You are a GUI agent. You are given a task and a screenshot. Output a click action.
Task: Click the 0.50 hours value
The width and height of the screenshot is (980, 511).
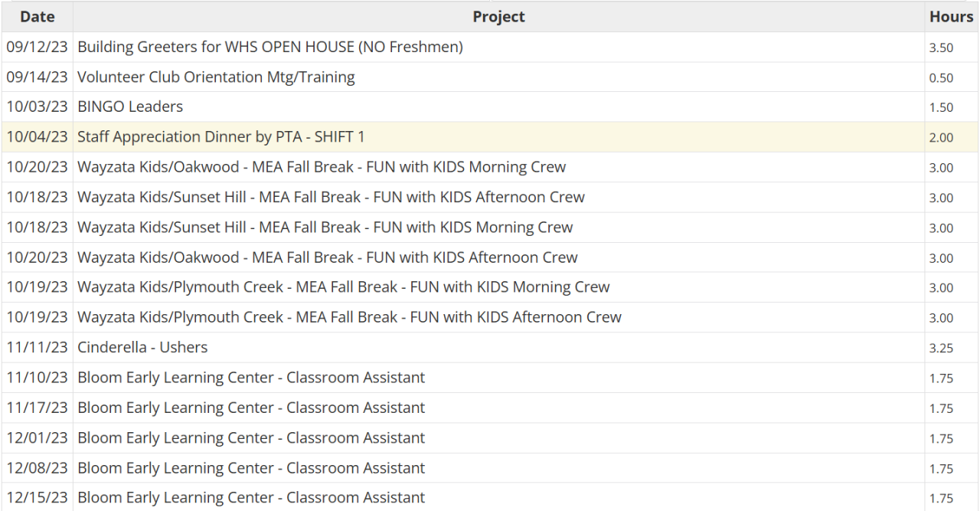pyautogui.click(x=941, y=78)
